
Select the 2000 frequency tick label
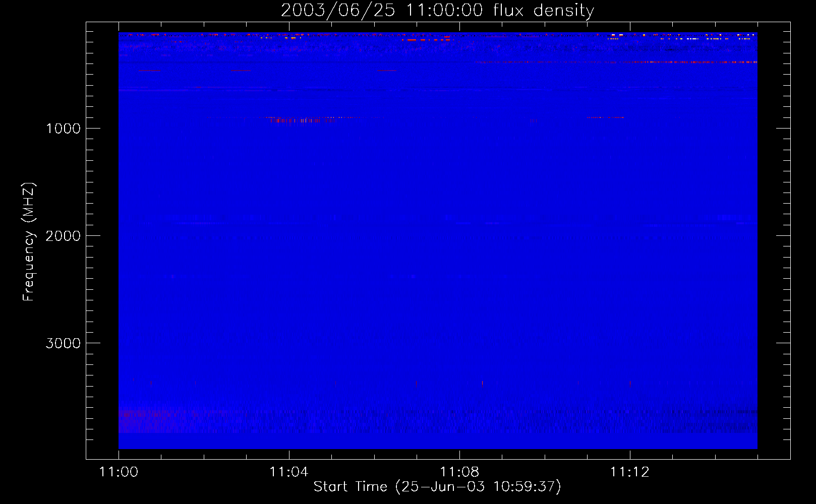pyautogui.click(x=63, y=236)
